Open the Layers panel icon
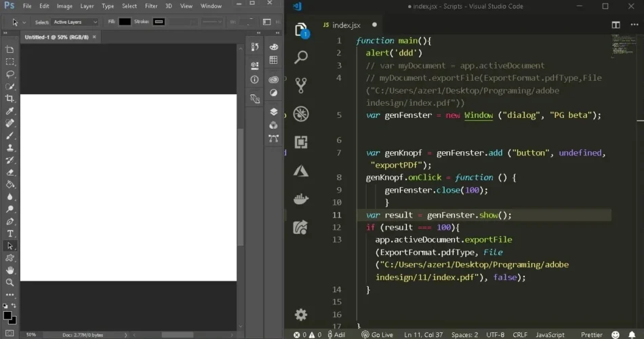644x339 pixels. pos(274,112)
